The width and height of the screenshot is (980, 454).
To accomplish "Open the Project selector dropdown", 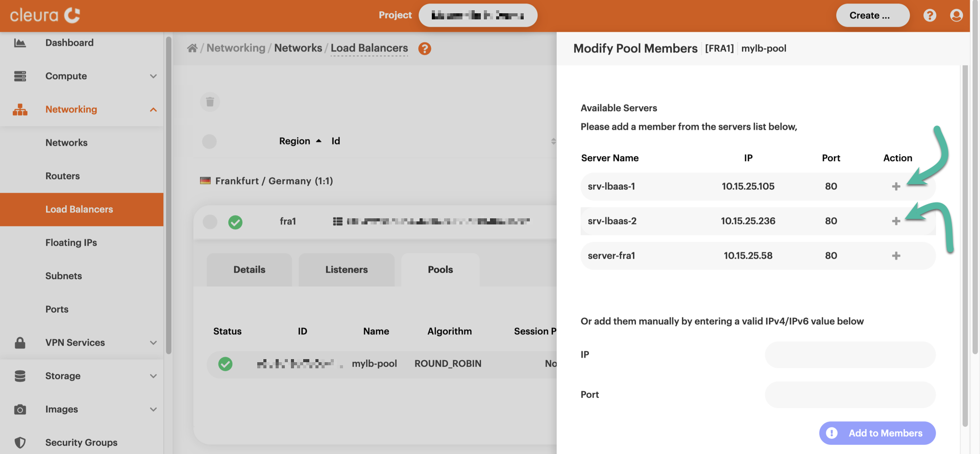I will pyautogui.click(x=477, y=15).
